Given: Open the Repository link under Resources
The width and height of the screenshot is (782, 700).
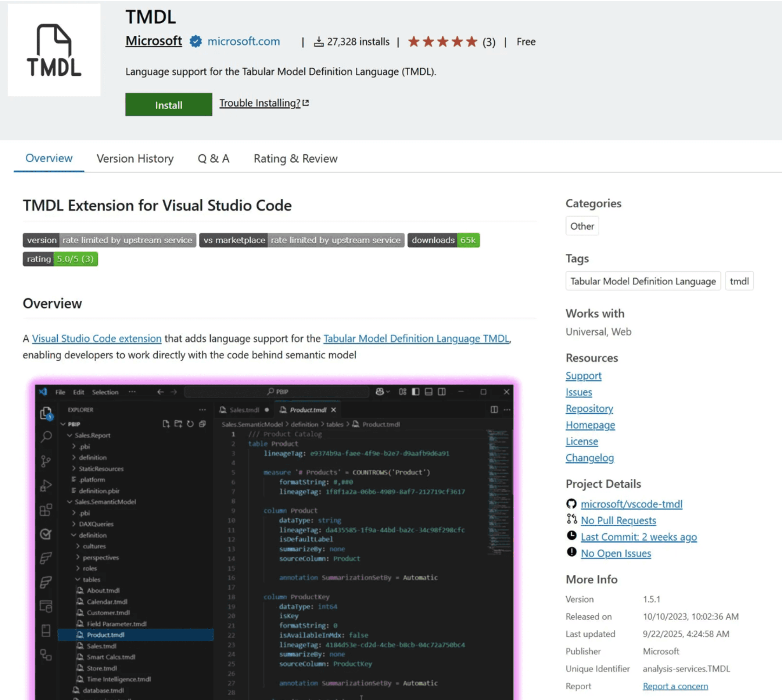Looking at the screenshot, I should [x=589, y=408].
